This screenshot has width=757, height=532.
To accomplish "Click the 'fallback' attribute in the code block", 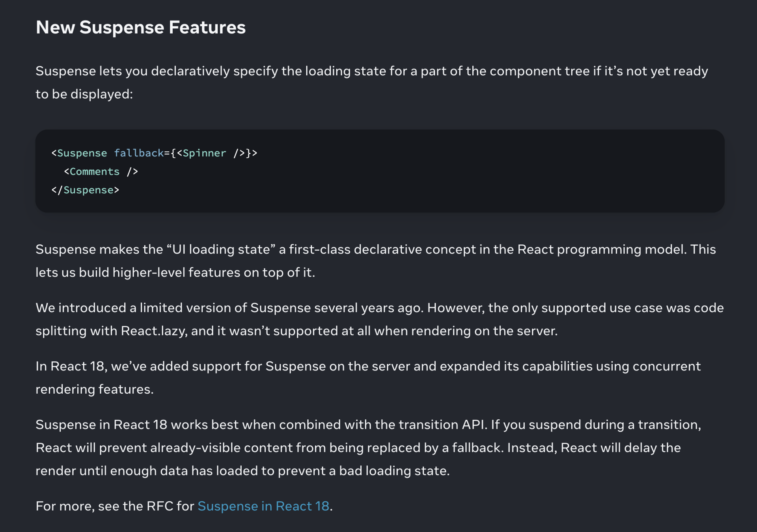I will click(x=139, y=153).
